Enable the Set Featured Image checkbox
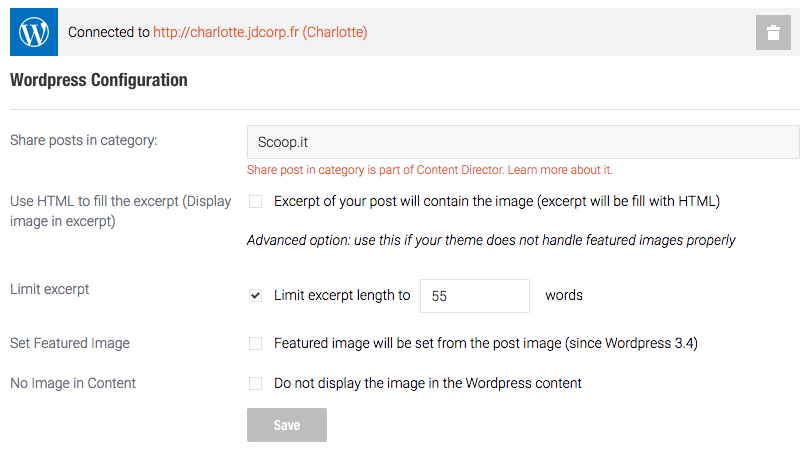 click(x=255, y=344)
